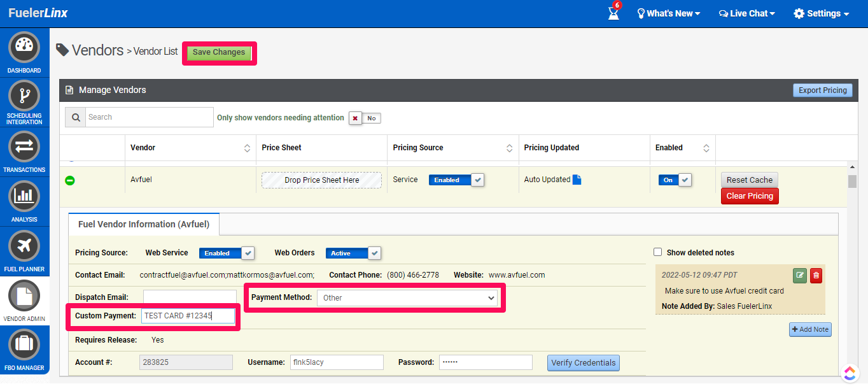Click Export Pricing button
This screenshot has width=868, height=391.
(x=822, y=90)
